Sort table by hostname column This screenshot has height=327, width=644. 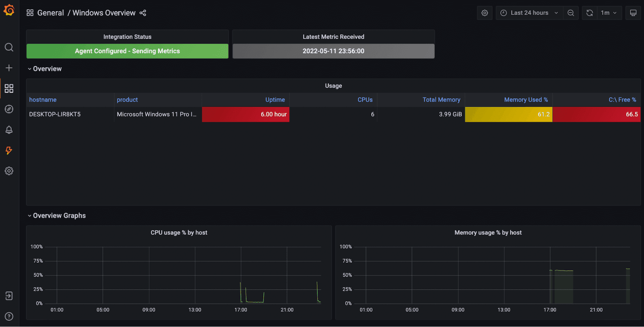pyautogui.click(x=43, y=100)
